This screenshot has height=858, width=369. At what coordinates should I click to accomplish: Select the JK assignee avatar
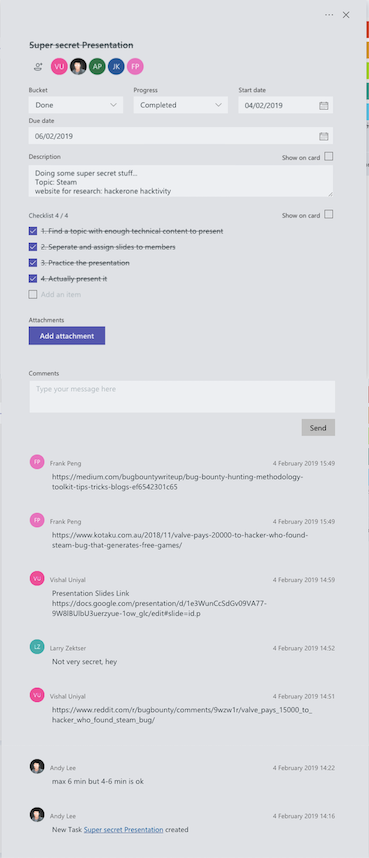coord(116,67)
